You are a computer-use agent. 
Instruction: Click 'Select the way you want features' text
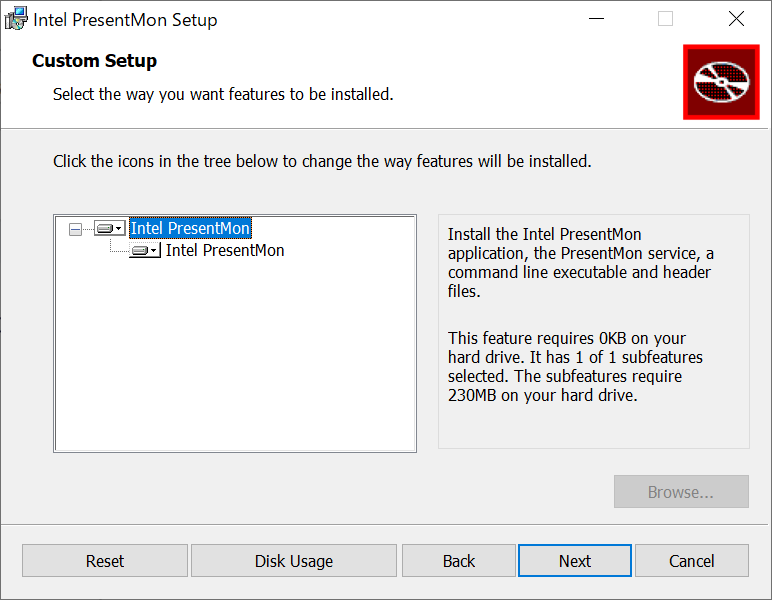pos(223,94)
